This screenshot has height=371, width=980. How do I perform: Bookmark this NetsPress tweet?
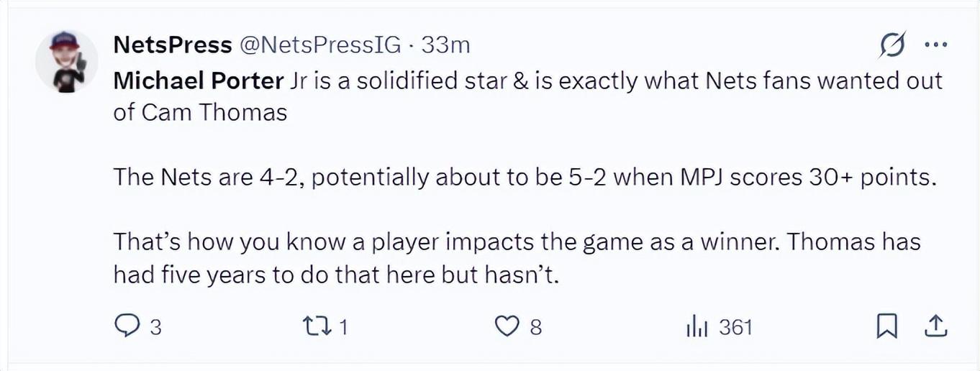(887, 328)
